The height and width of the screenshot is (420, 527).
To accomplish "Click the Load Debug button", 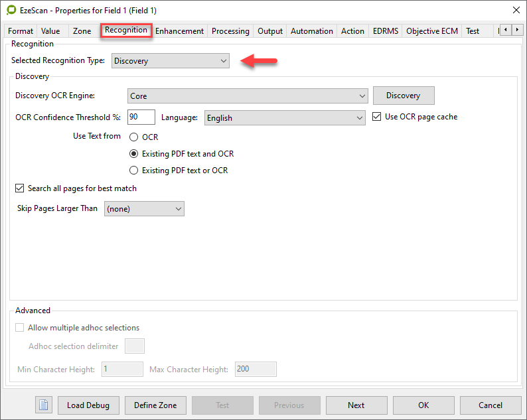I will coord(88,405).
